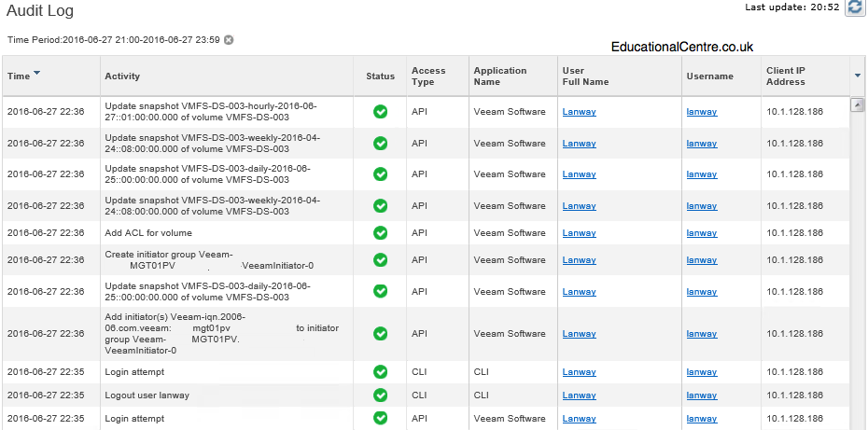The width and height of the screenshot is (868, 430).
Task: Click time 2016-06-27 22:36 in Add ACL row
Action: (46, 233)
